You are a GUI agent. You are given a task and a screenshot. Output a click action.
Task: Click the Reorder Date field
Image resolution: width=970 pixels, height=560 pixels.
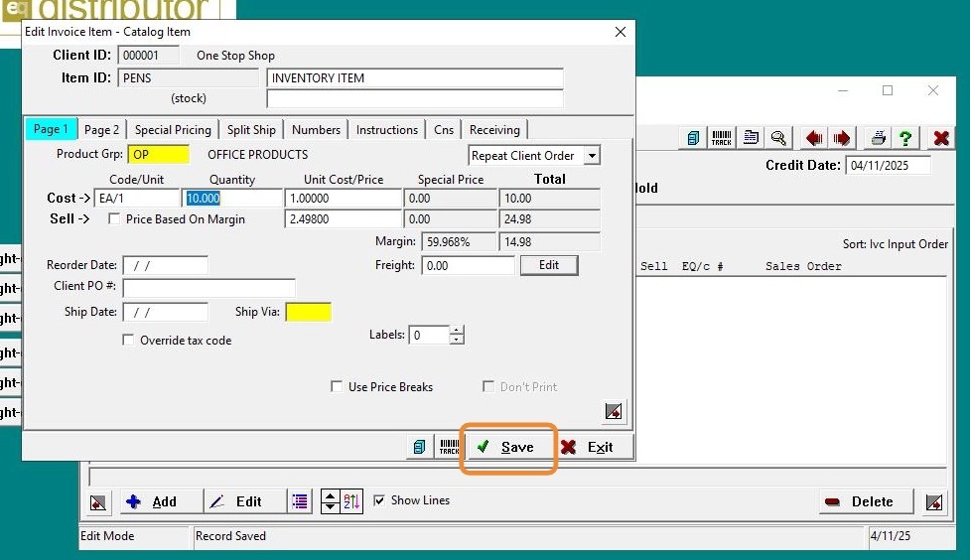coord(165,265)
